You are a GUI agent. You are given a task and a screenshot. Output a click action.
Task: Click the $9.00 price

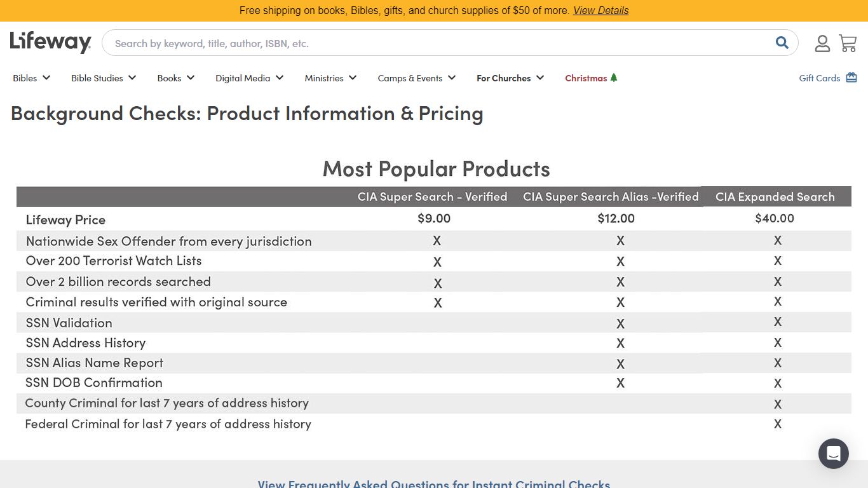pos(434,219)
